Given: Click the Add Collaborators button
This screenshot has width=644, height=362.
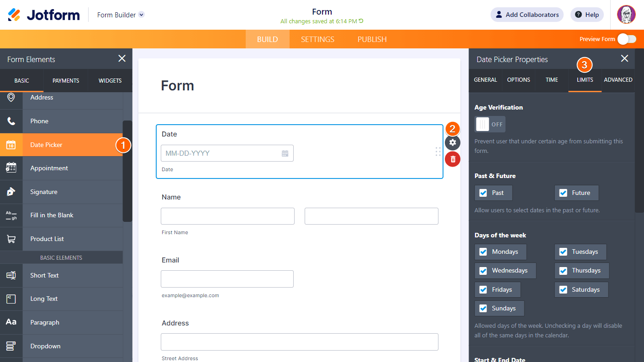Looking at the screenshot, I should point(527,15).
